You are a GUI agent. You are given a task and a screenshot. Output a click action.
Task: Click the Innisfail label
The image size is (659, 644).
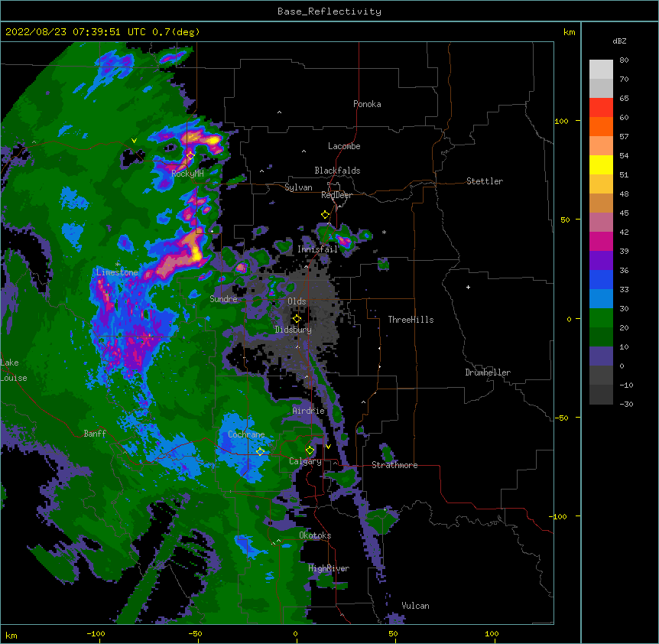[318, 249]
